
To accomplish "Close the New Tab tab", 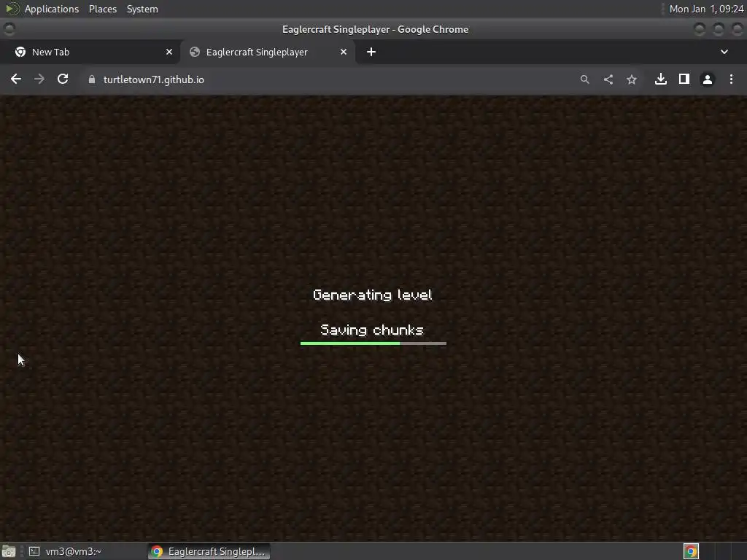I will tap(169, 52).
